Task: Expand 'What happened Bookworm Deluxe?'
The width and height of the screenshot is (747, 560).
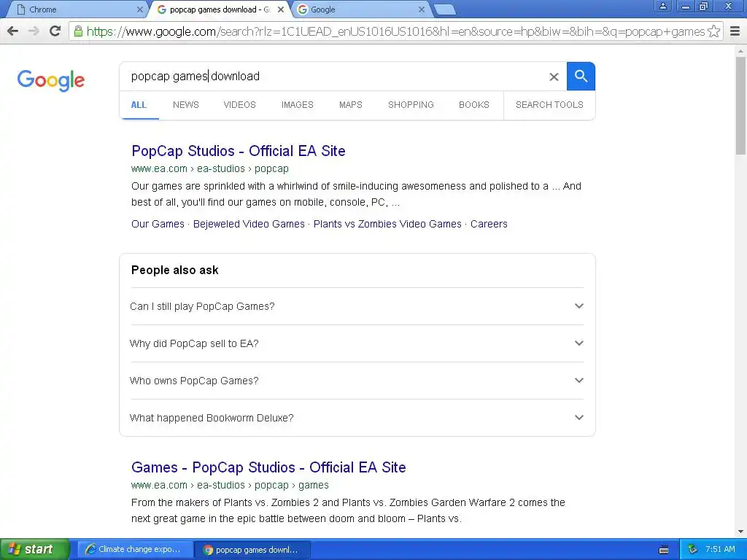Action: (x=357, y=418)
